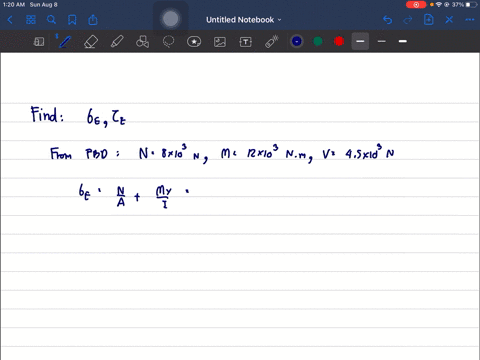This screenshot has height=360, width=480.
Task: Select the Highlighter tool
Action: pyautogui.click(x=117, y=42)
